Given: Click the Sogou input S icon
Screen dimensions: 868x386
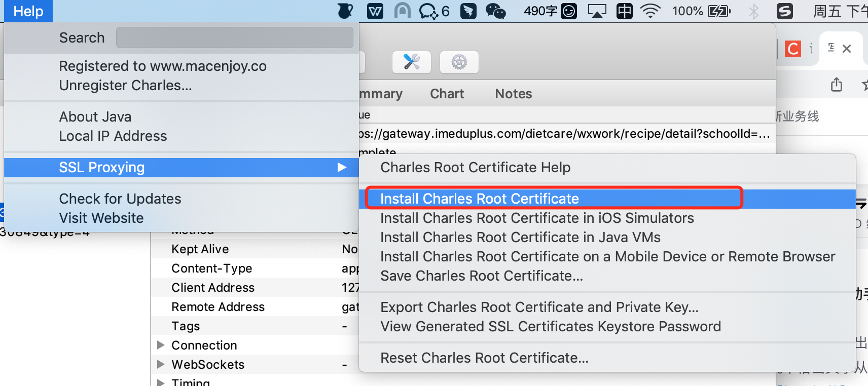Looking at the screenshot, I should [784, 11].
